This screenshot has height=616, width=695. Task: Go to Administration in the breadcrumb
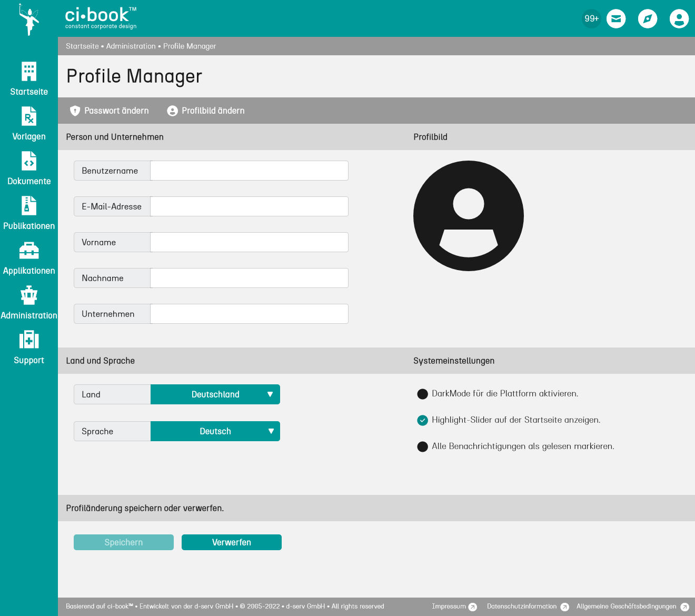(x=131, y=46)
